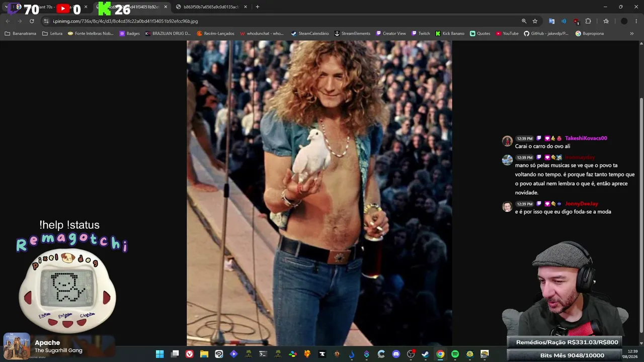Open the BRAZILIAN DRUG D... bookmark
This screenshot has height=362, width=644.
[168, 34]
